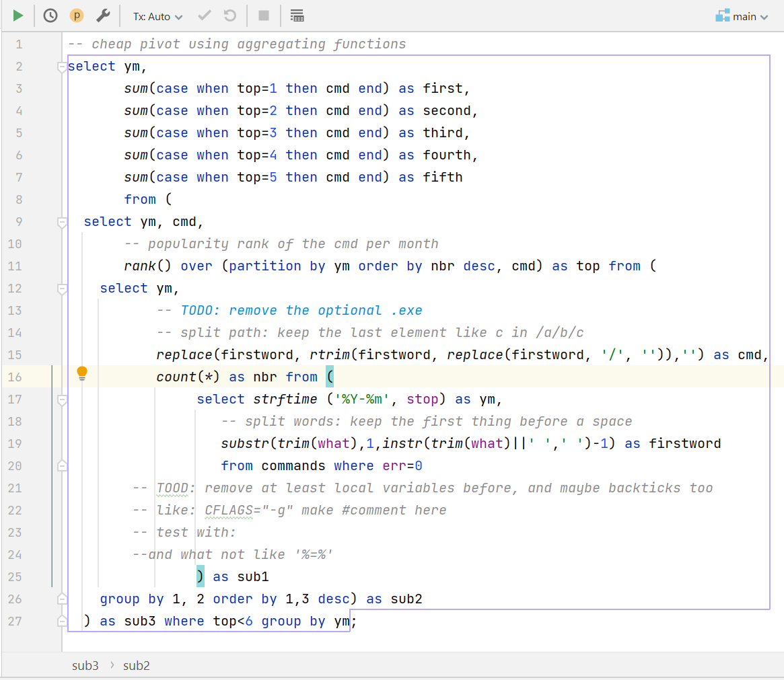Collapse the outer select block at line 2

(x=62, y=67)
